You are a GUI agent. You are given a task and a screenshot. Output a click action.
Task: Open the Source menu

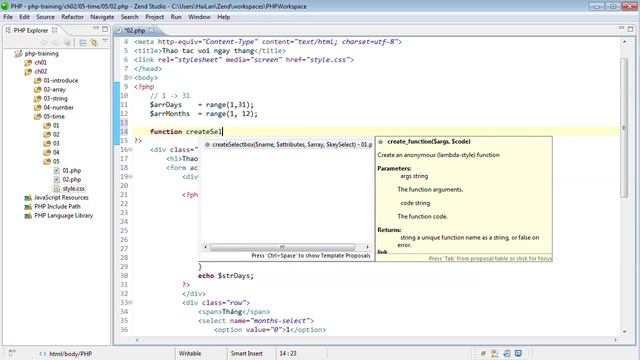pyautogui.click(x=45, y=17)
